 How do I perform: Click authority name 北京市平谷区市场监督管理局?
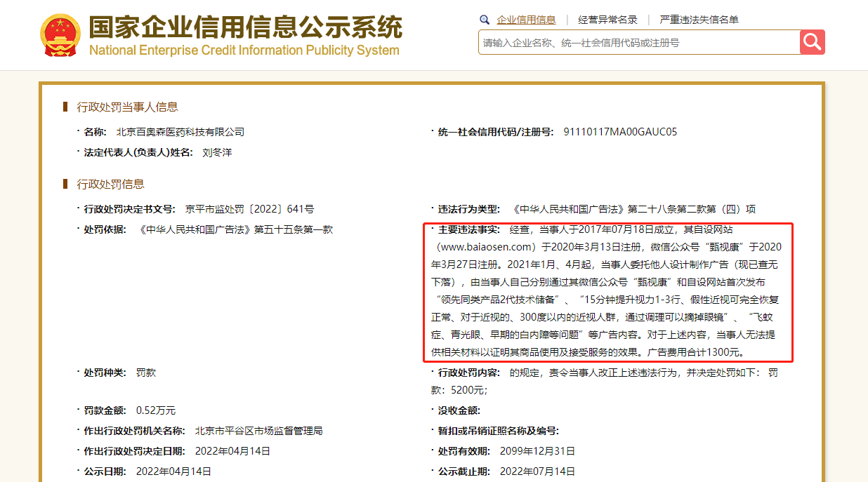(x=258, y=431)
